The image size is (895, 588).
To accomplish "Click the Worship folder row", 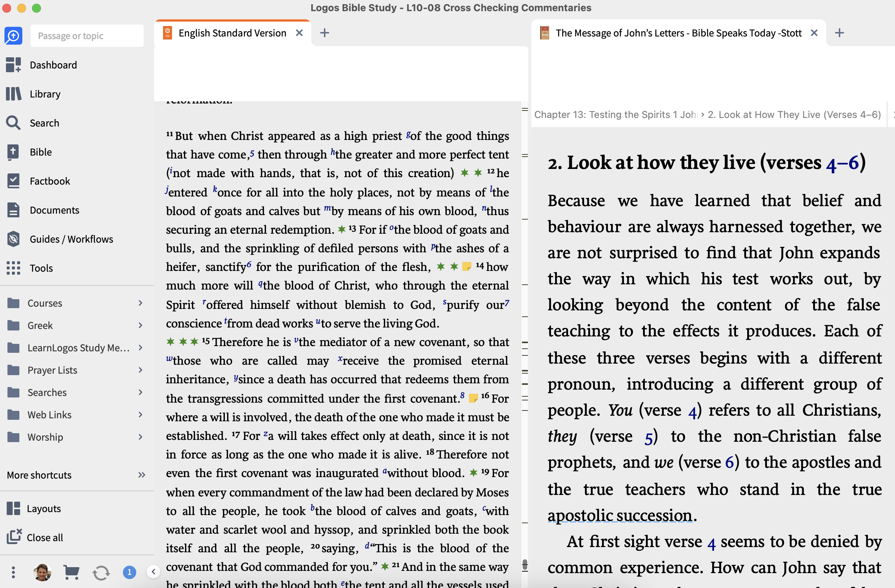I will pos(77,437).
